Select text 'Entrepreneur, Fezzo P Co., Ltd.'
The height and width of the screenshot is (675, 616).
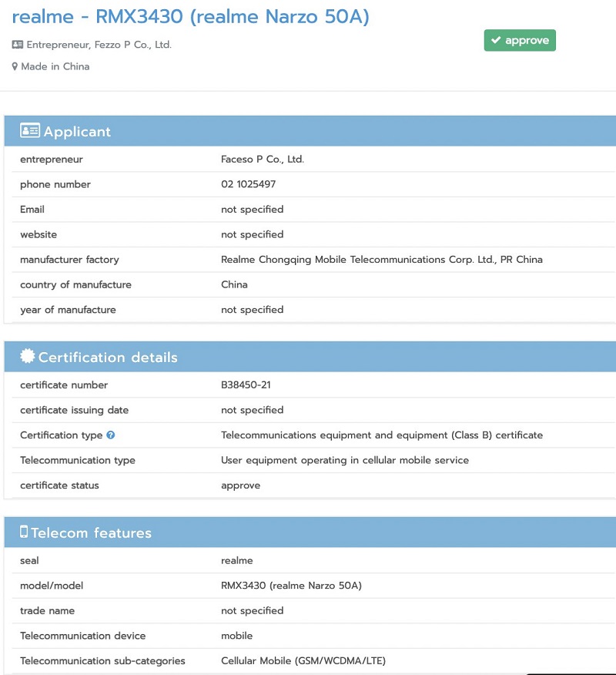99,45
